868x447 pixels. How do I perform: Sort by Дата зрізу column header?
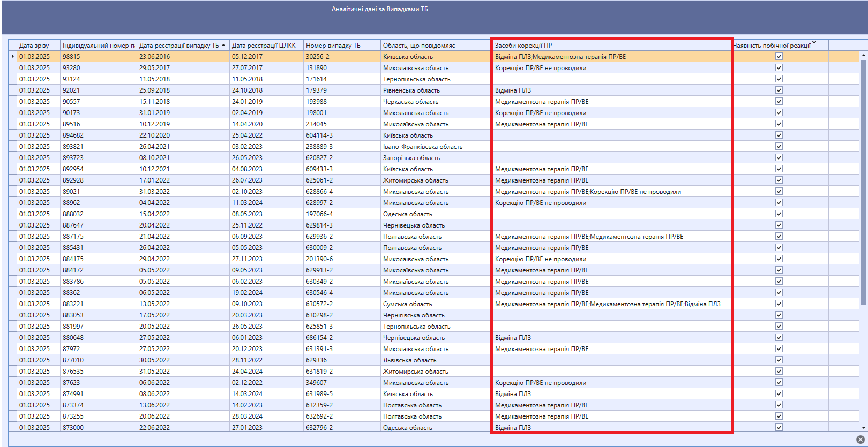click(39, 46)
